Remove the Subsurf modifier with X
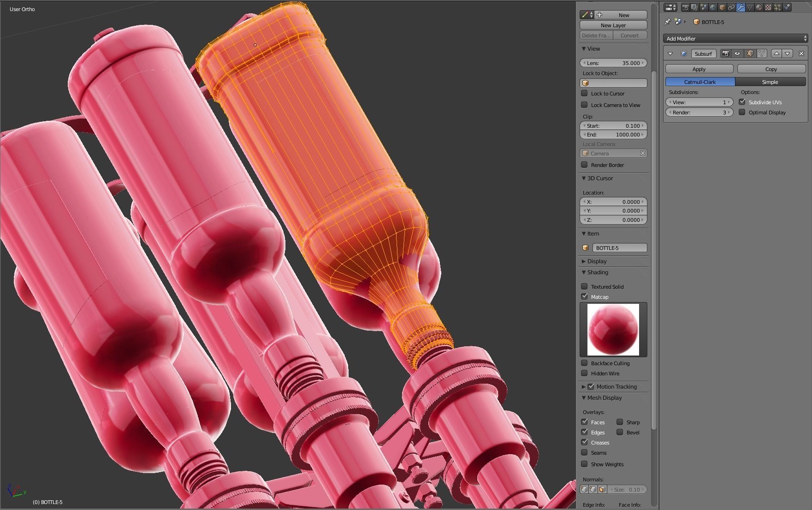This screenshot has width=812, height=510. point(801,54)
